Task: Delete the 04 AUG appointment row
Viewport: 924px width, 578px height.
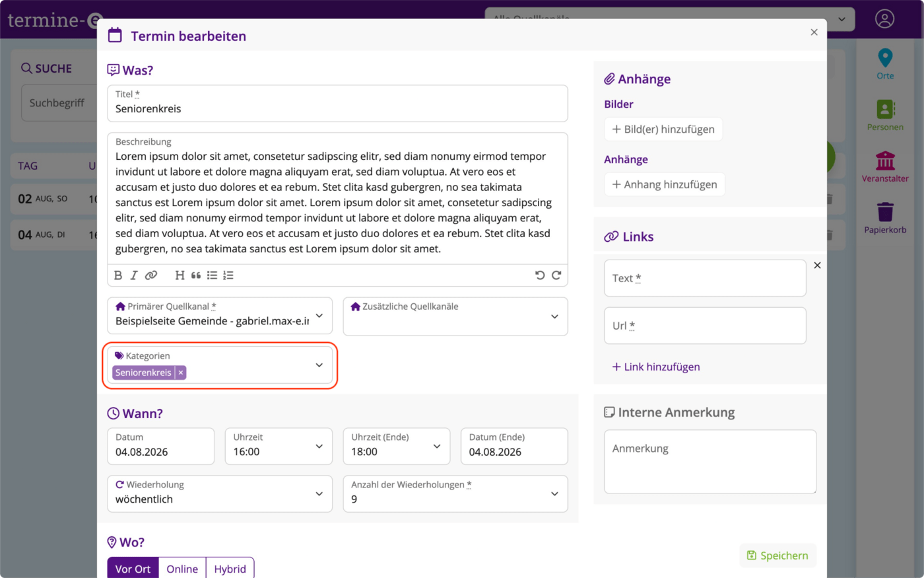Action: click(830, 235)
